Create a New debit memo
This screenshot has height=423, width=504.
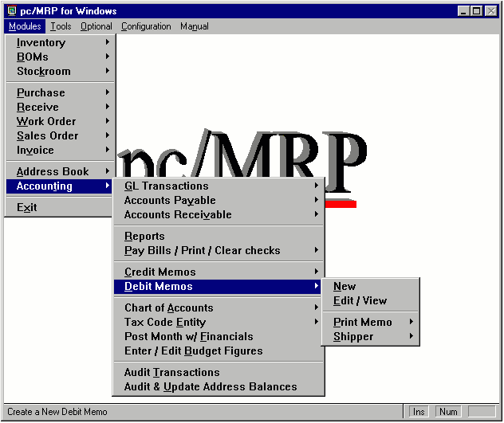[x=371, y=286]
